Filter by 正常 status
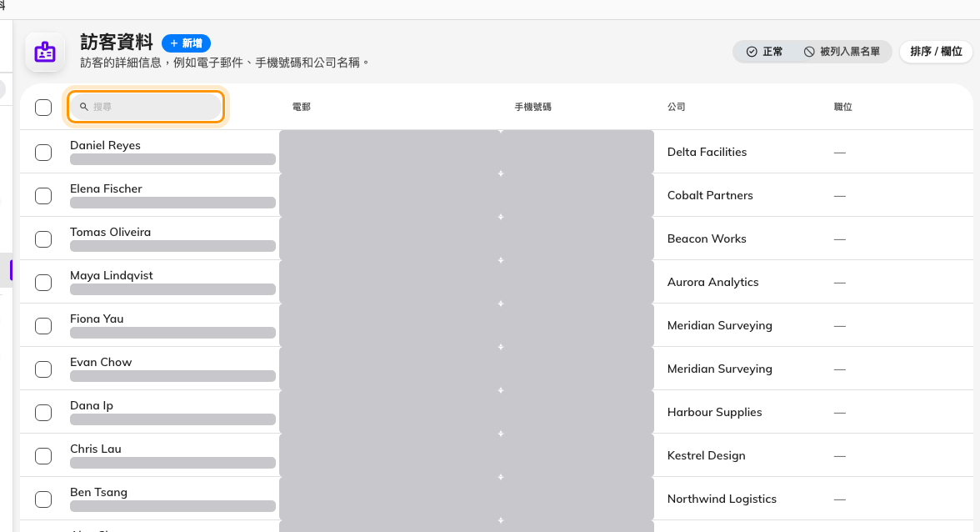This screenshot has width=980, height=532. [764, 52]
